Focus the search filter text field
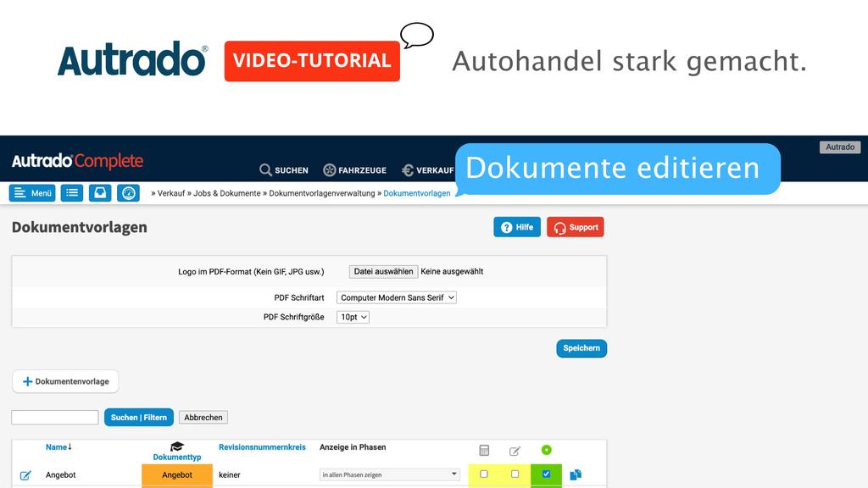 (x=55, y=417)
